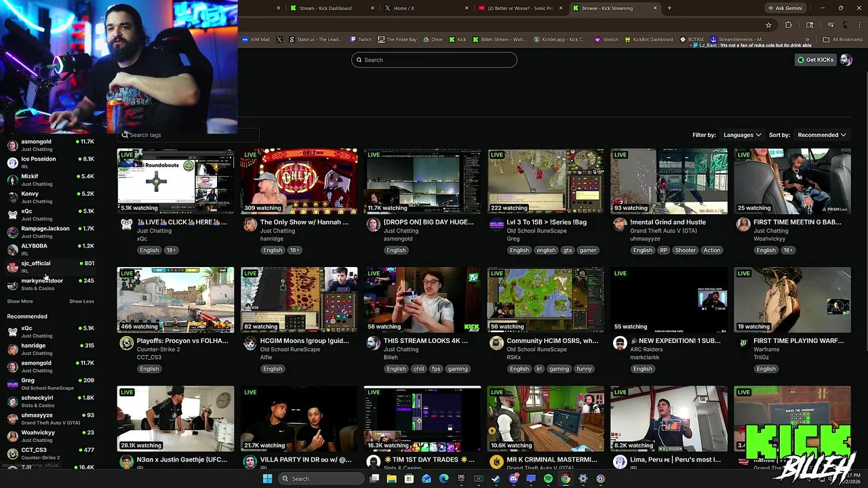Open Epic Games Launcher from the taskbar

(x=461, y=479)
